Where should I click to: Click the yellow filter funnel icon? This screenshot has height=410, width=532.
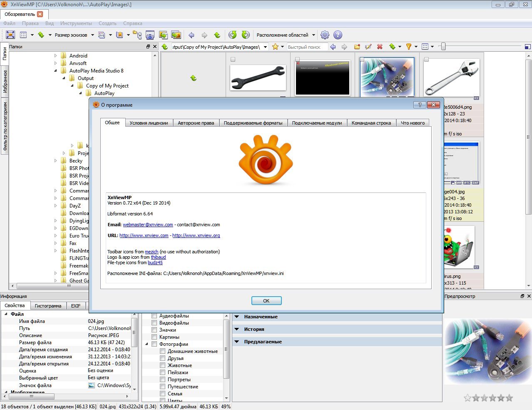pyautogui.click(x=409, y=47)
